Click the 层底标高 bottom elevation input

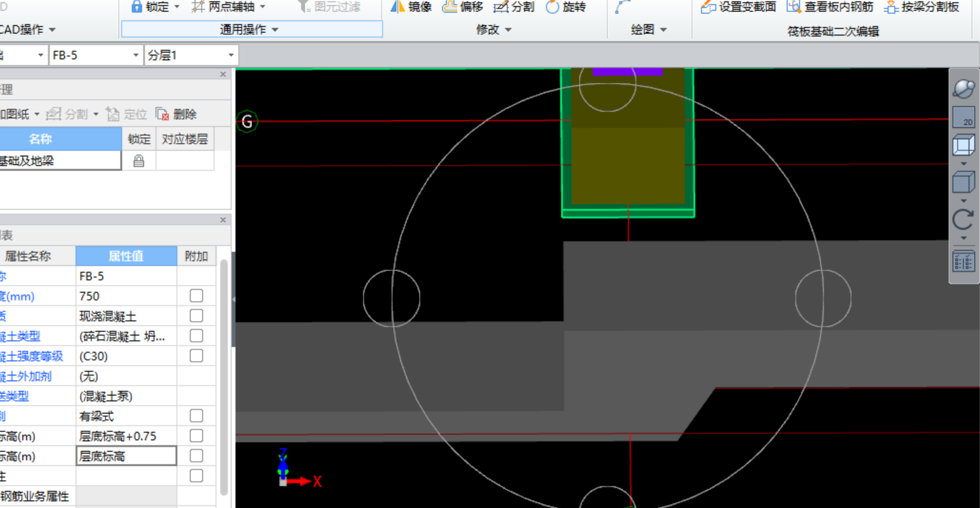(x=126, y=456)
